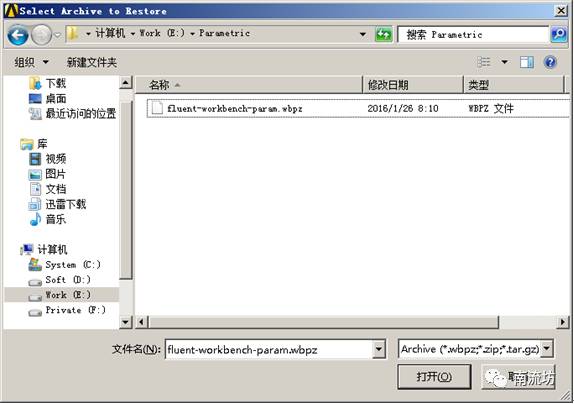Open 最近访问的位置 in navigation pane
The image size is (574, 404).
point(72,113)
